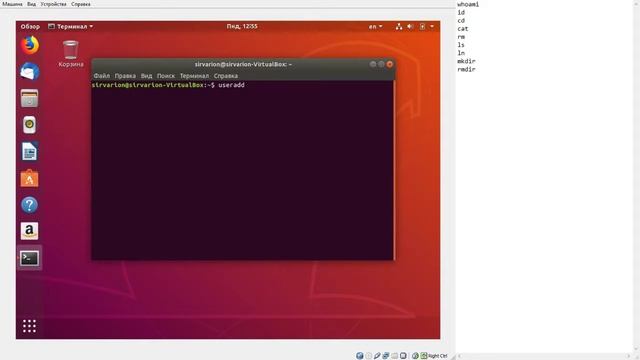This screenshot has height=360, width=640.
Task: Show applications grid button
Action: [x=29, y=326]
